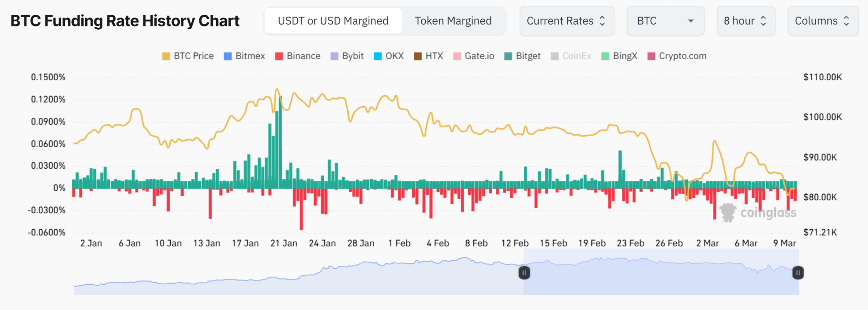The height and width of the screenshot is (310, 868).
Task: Open the Columns chart type dropdown
Action: coord(823,21)
